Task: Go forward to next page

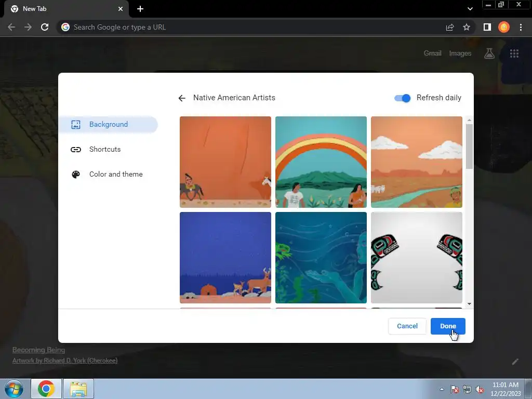Action: coord(28,27)
